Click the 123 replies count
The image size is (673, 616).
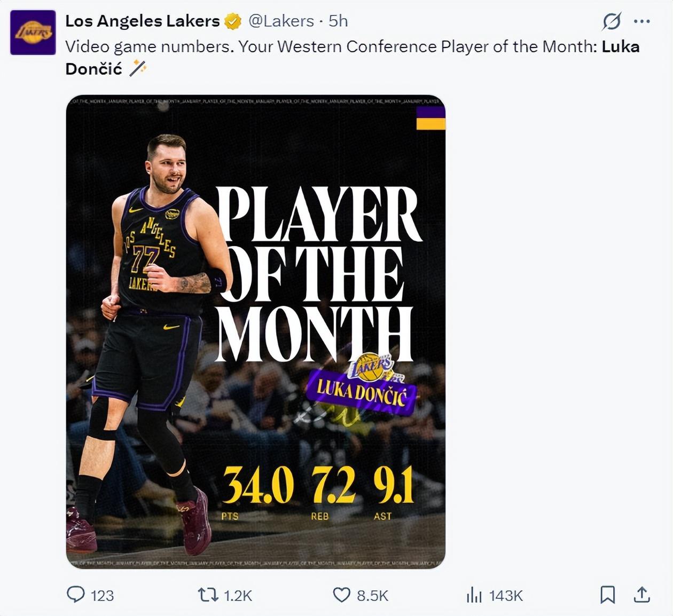[x=102, y=596]
